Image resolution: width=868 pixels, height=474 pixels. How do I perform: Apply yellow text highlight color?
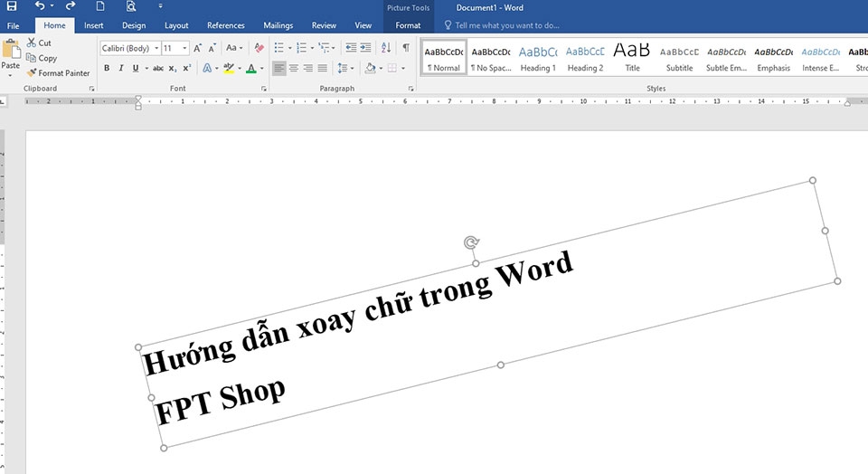point(229,68)
